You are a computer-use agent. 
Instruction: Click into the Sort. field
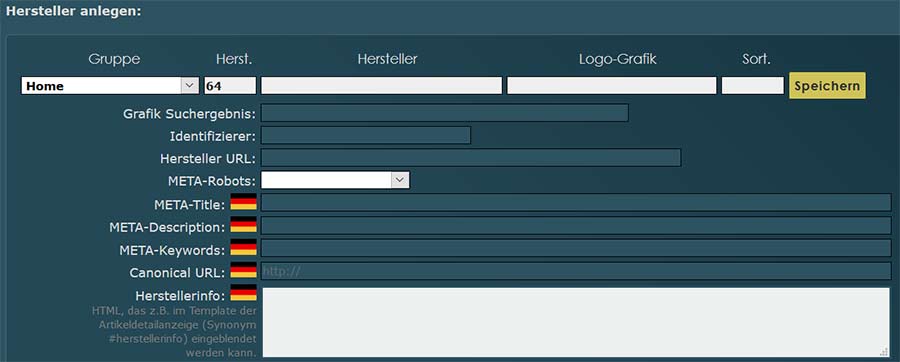click(752, 85)
